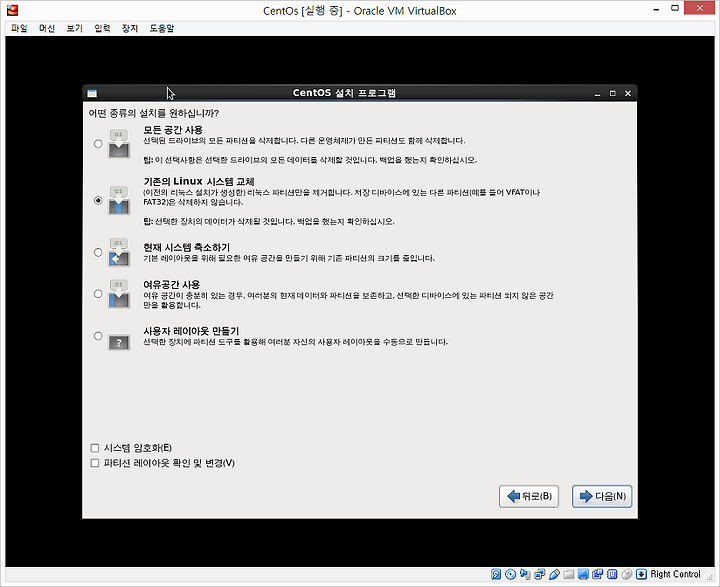This screenshot has height=587, width=720.
Task: Click the keyboard capture arrow icon
Action: pos(641,574)
